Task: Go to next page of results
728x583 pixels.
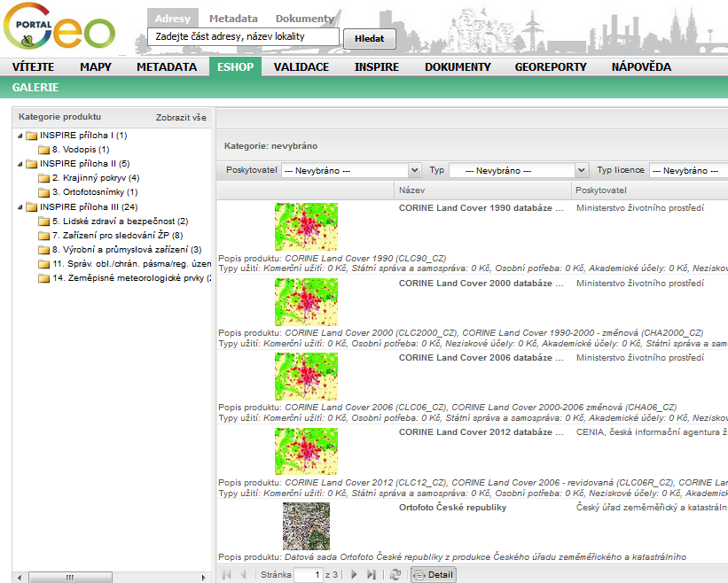Action: (354, 575)
